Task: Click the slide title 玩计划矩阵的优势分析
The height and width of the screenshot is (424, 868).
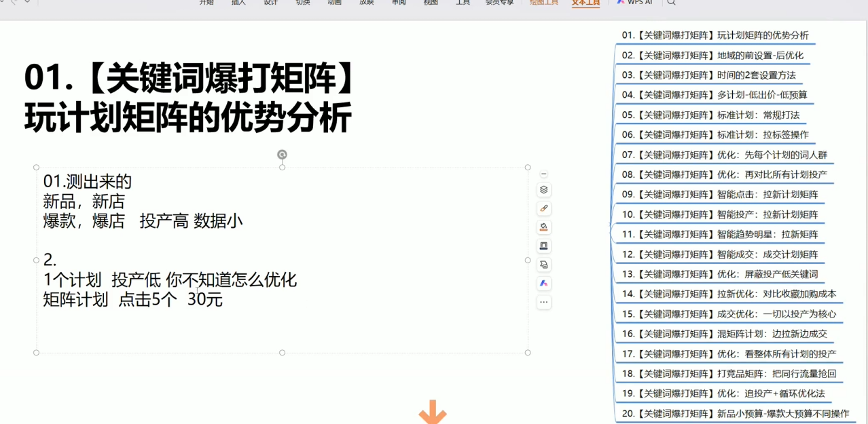Action: click(188, 117)
